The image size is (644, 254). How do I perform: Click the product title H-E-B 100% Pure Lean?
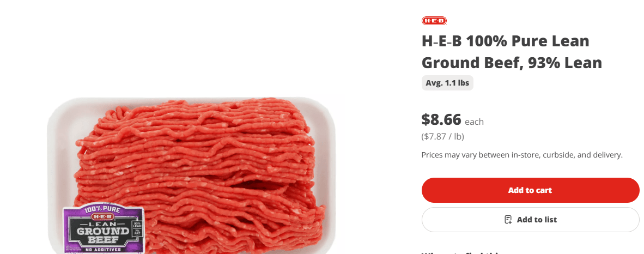(506, 41)
